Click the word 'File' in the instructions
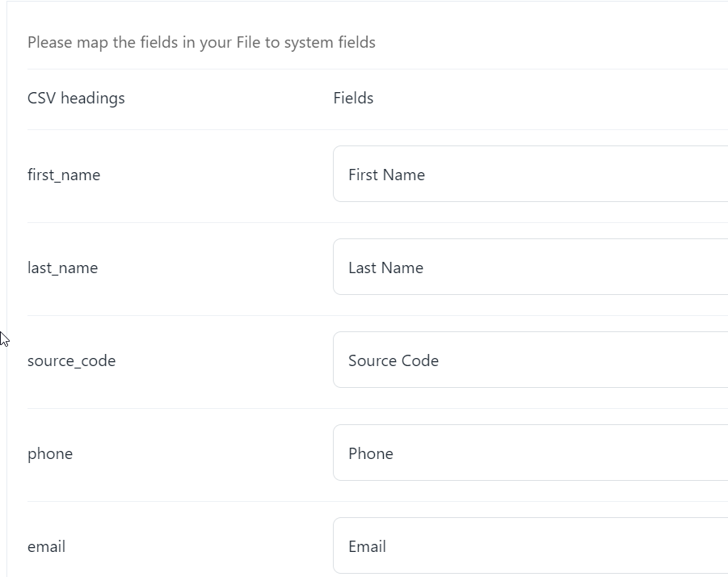 coord(247,43)
